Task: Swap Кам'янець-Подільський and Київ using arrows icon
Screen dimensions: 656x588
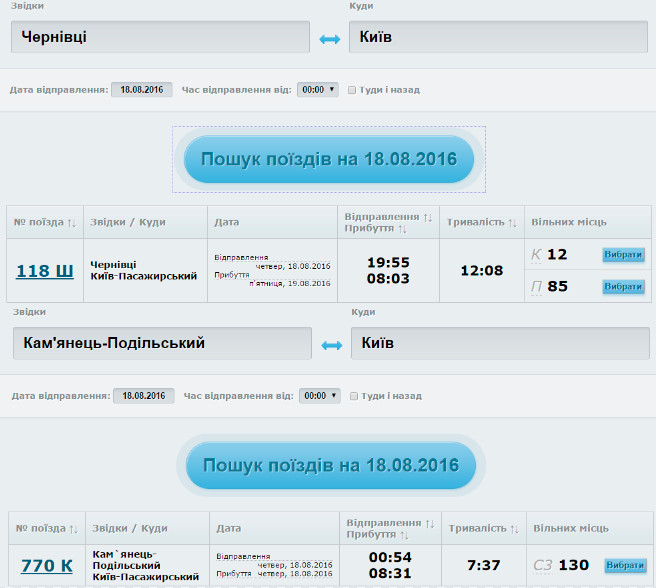Action: click(331, 345)
